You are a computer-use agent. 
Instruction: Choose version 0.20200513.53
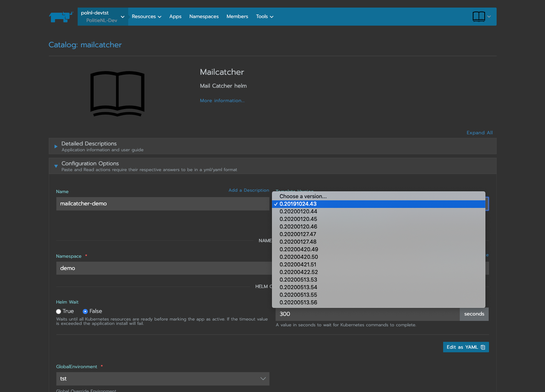click(x=379, y=280)
